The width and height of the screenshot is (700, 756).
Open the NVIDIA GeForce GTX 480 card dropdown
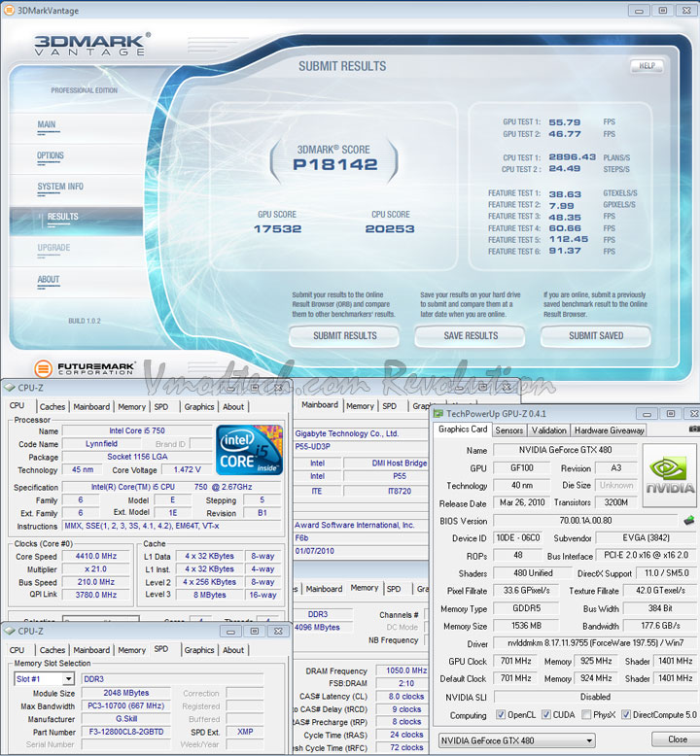point(516,740)
